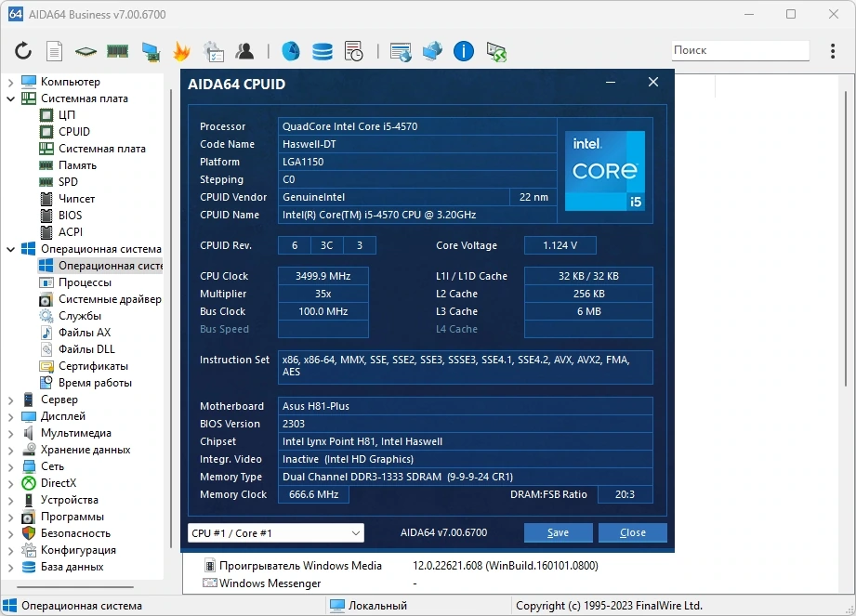Click the Конфигурация gears icon
856x616 pixels.
point(29,550)
